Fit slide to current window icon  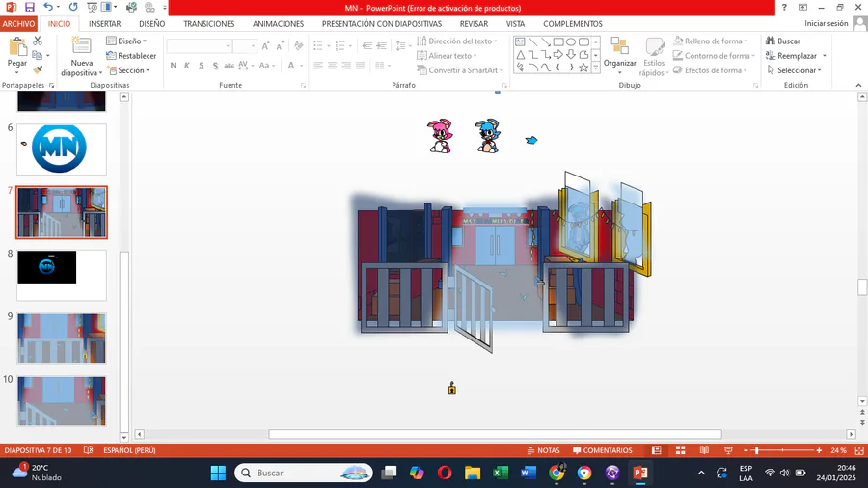(859, 450)
